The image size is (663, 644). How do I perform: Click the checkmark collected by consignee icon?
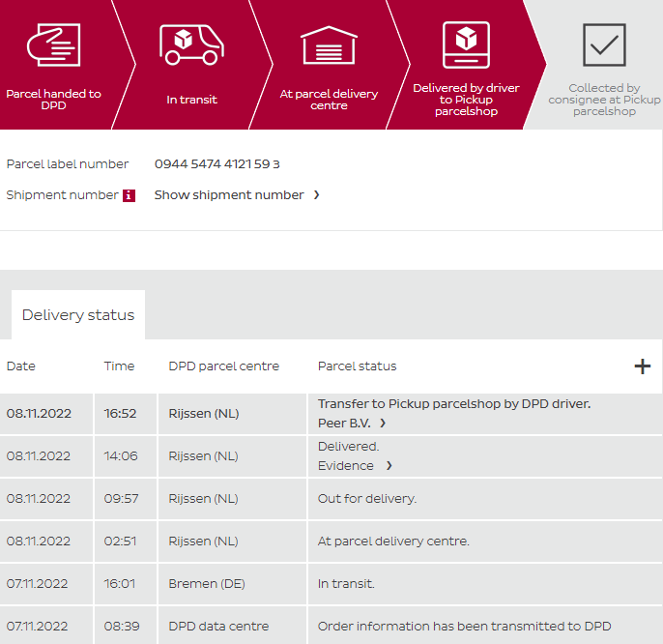coord(604,44)
